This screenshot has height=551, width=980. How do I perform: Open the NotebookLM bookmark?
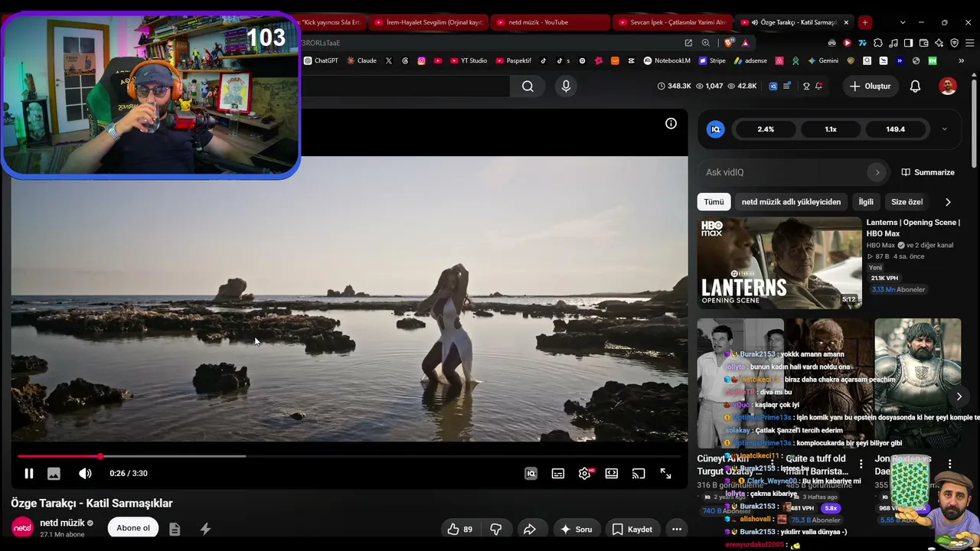point(667,60)
